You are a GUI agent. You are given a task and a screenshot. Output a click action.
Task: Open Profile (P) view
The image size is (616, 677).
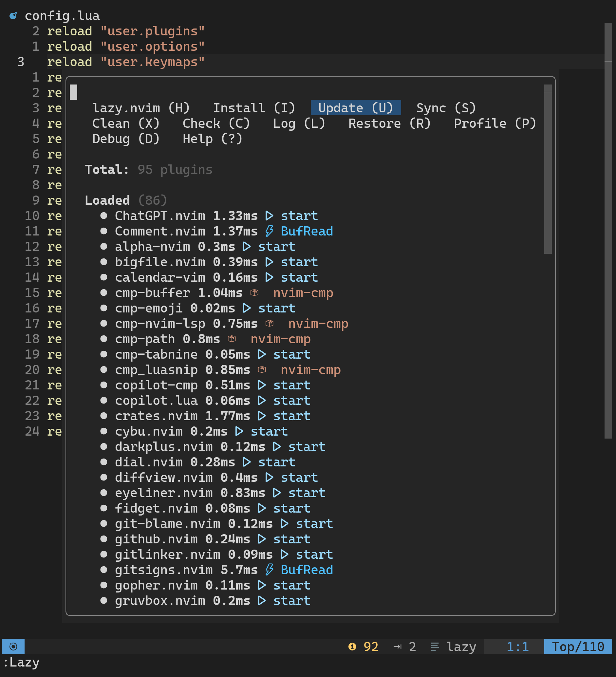[495, 123]
